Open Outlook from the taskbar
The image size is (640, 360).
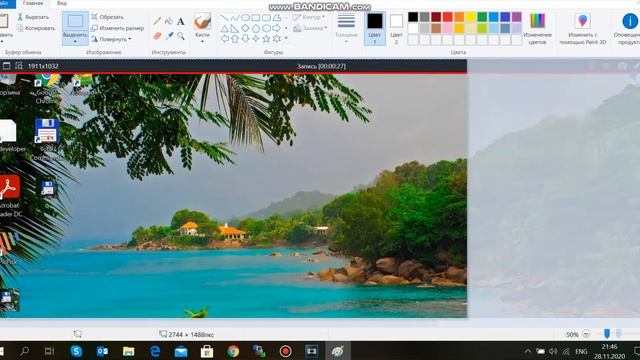tap(102, 351)
